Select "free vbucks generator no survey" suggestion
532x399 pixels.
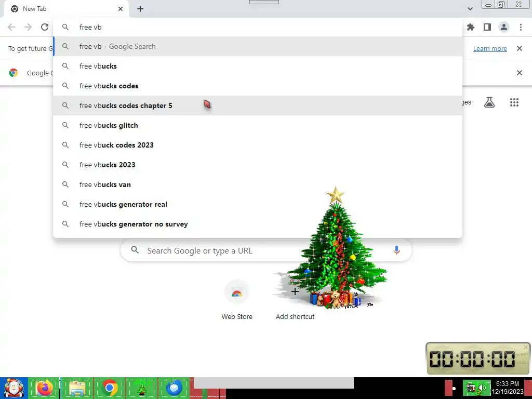[x=258, y=224]
